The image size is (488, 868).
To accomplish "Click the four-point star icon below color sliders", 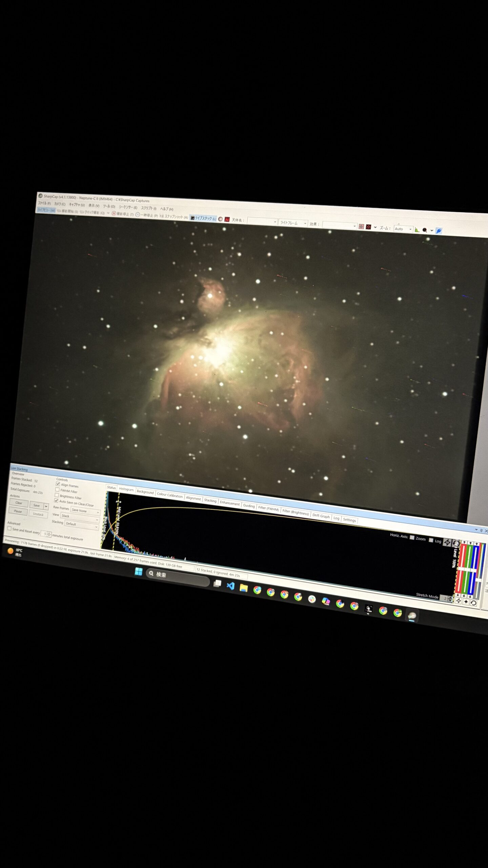I will [x=466, y=602].
